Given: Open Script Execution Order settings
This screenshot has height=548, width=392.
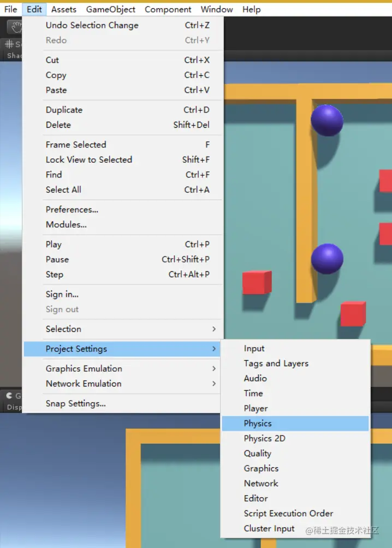Looking at the screenshot, I should 295,514.
